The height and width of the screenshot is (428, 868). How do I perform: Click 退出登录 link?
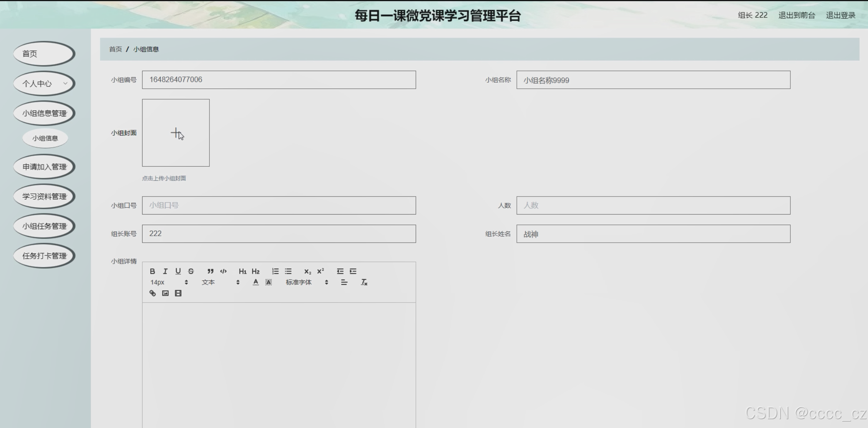point(840,15)
